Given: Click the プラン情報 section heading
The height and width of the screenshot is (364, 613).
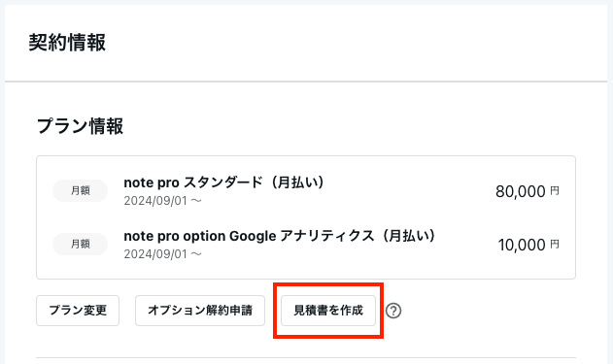Looking at the screenshot, I should coord(80,126).
